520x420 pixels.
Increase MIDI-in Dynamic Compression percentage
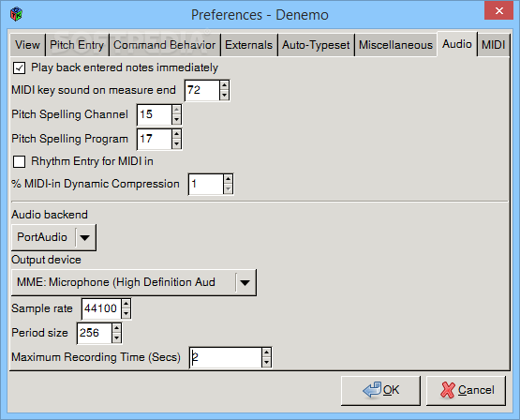coord(228,179)
